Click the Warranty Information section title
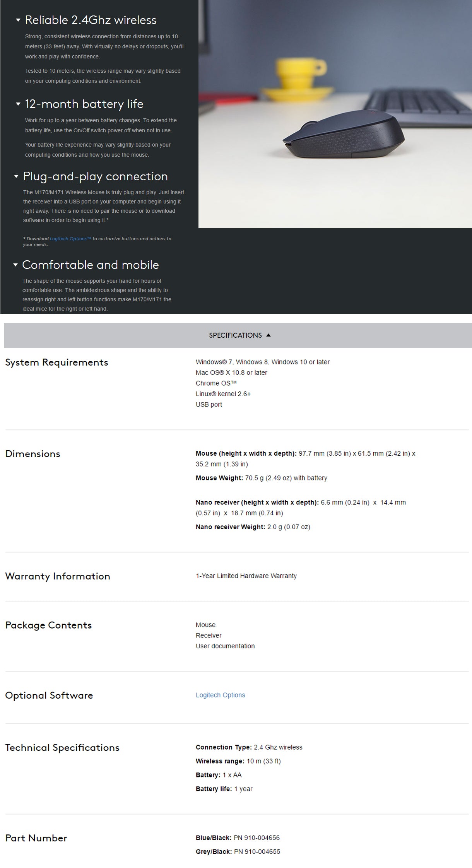Viewport: 472px width, 868px height. (58, 576)
